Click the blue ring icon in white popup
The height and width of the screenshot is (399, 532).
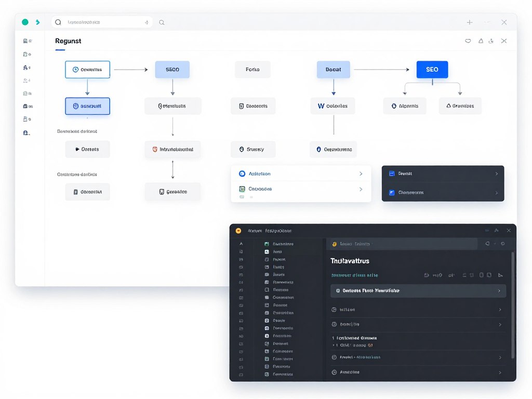(x=242, y=174)
